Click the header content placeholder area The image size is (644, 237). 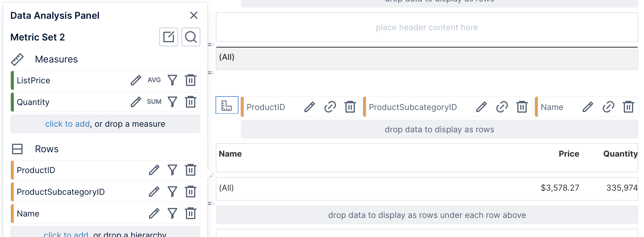point(427,27)
